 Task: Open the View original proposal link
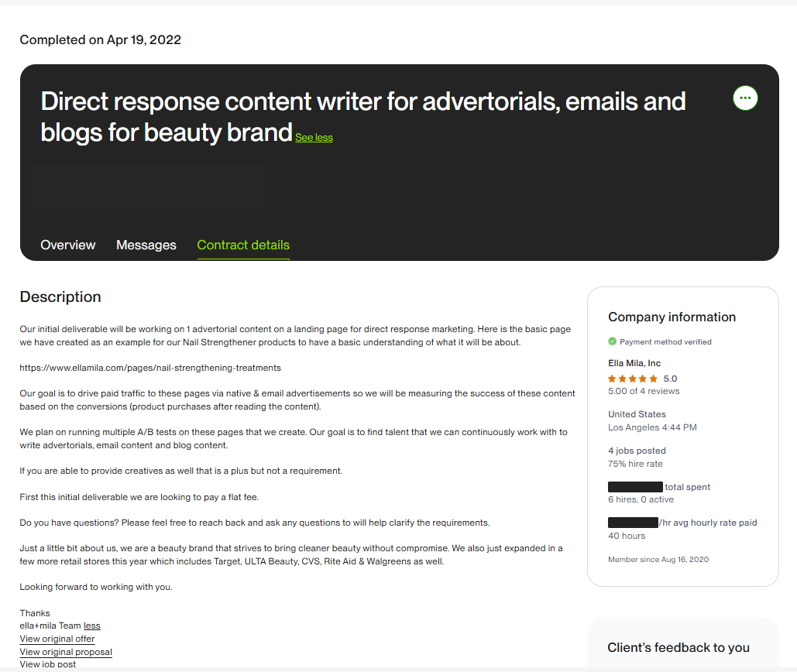(x=66, y=652)
